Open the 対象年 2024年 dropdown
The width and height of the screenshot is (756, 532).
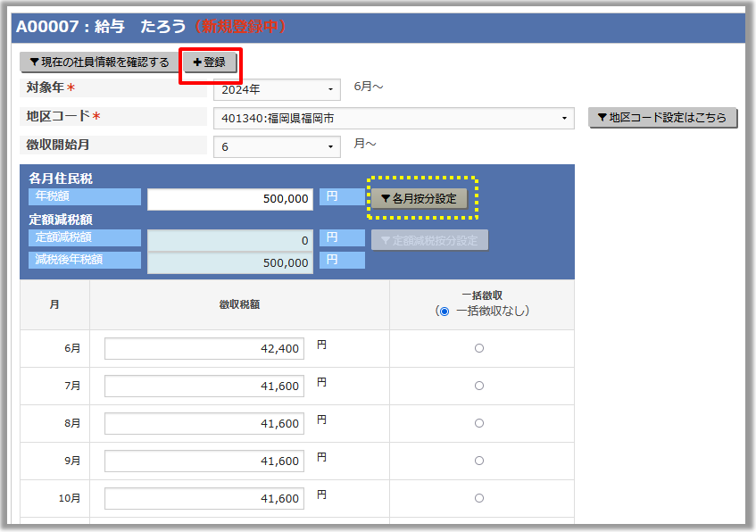pos(277,89)
